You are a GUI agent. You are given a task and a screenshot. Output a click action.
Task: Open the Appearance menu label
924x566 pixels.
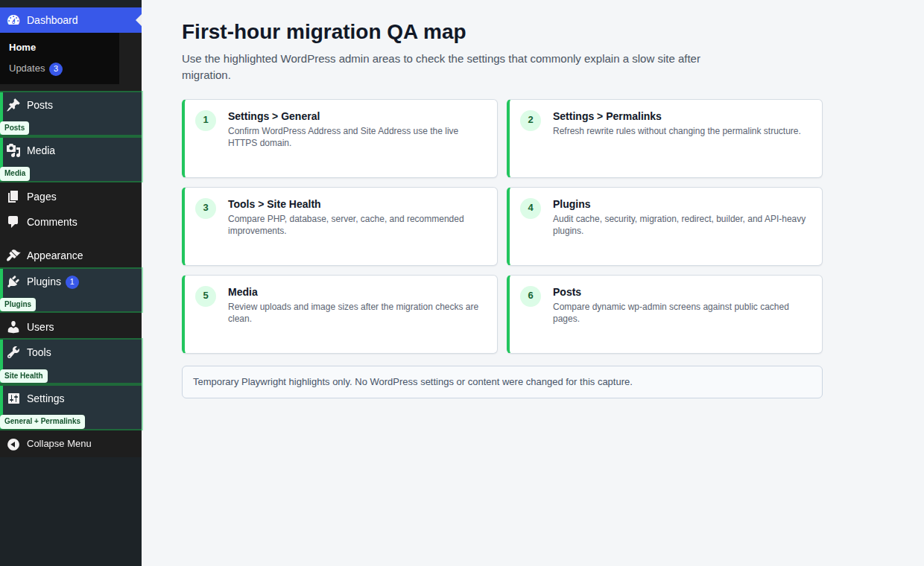(55, 255)
